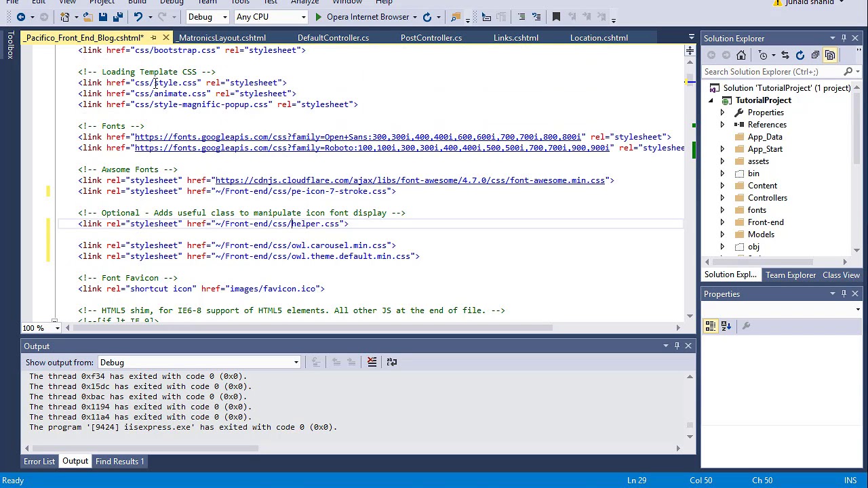Unpin the Output window
868x488 pixels.
676,346
